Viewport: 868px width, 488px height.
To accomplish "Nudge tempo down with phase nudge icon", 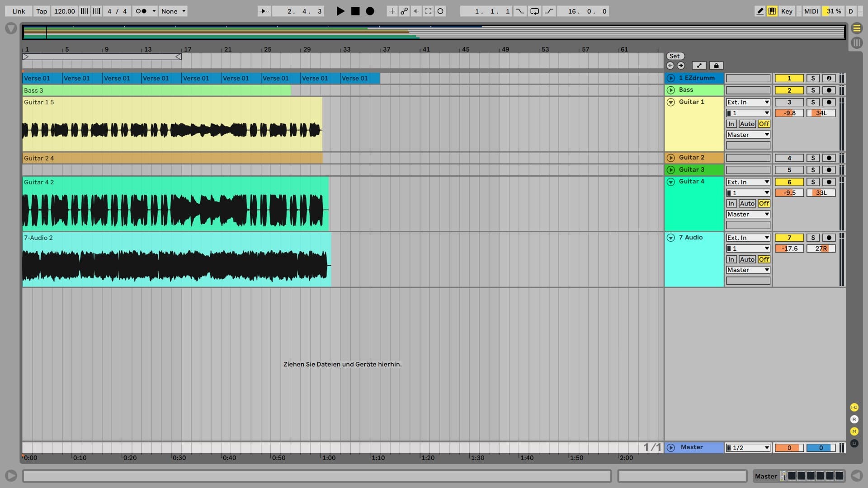I will [85, 11].
